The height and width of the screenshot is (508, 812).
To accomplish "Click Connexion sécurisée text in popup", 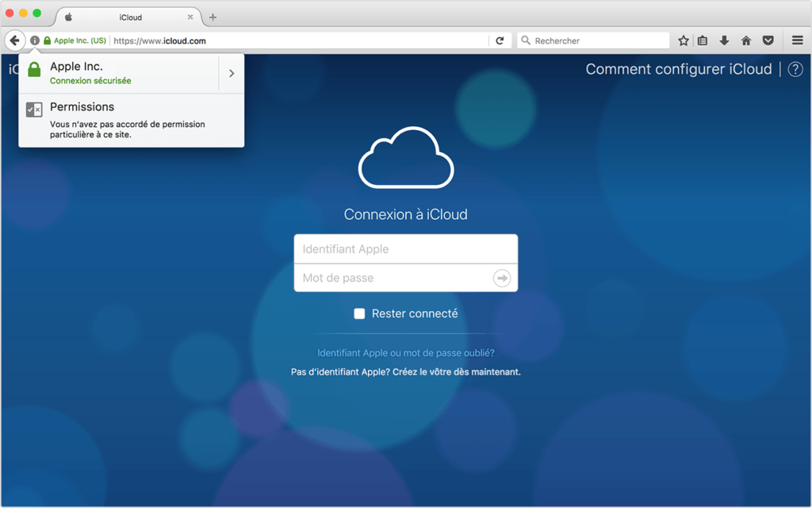I will point(90,81).
